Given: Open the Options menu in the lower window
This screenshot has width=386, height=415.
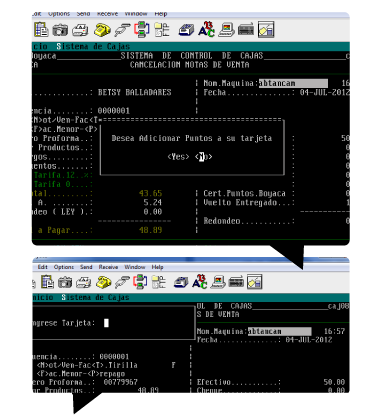Looking at the screenshot, I should tap(64, 267).
